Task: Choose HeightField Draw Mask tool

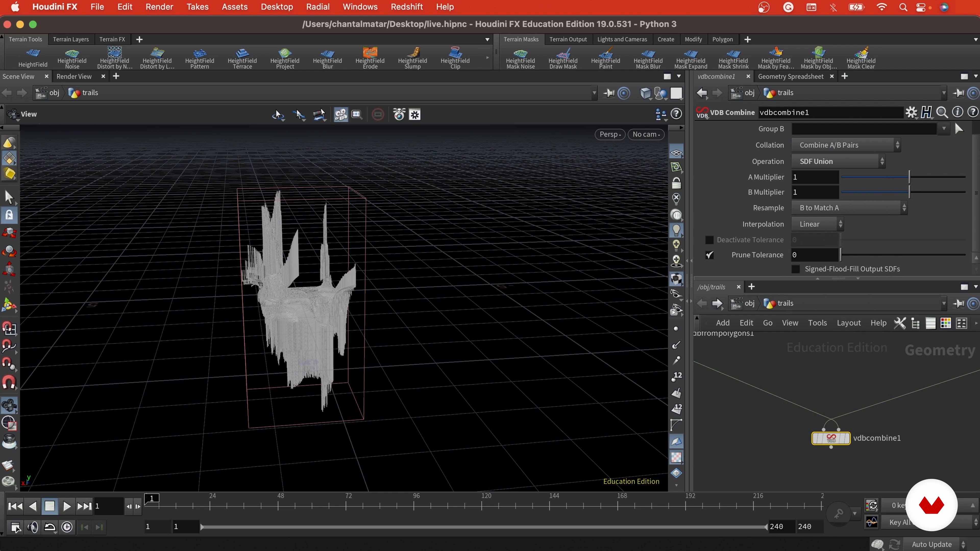Action: coord(563,58)
